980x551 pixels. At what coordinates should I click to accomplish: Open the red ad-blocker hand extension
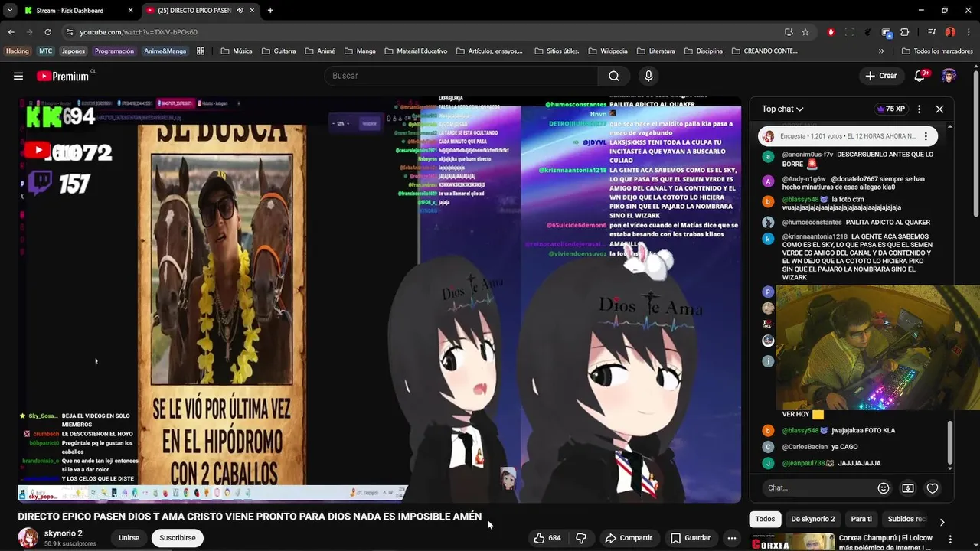pos(831,32)
